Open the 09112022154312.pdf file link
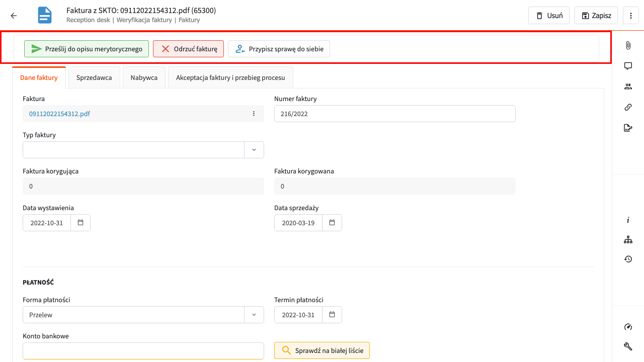This screenshot has width=644, height=362. click(59, 114)
